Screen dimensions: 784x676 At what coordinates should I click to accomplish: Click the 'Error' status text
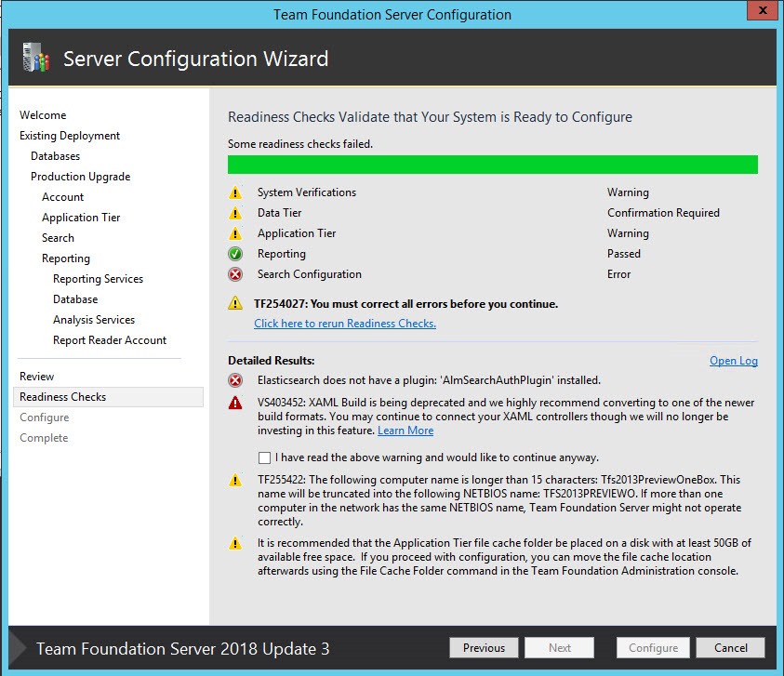[618, 274]
